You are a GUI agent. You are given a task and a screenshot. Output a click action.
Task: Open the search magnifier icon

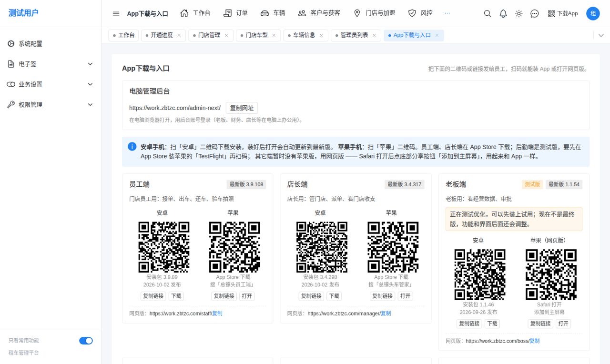tap(487, 13)
